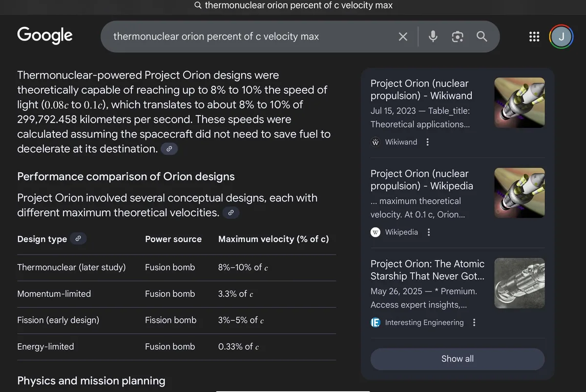Click 'Fission (early design)' table cell
The width and height of the screenshot is (586, 392).
(x=58, y=320)
